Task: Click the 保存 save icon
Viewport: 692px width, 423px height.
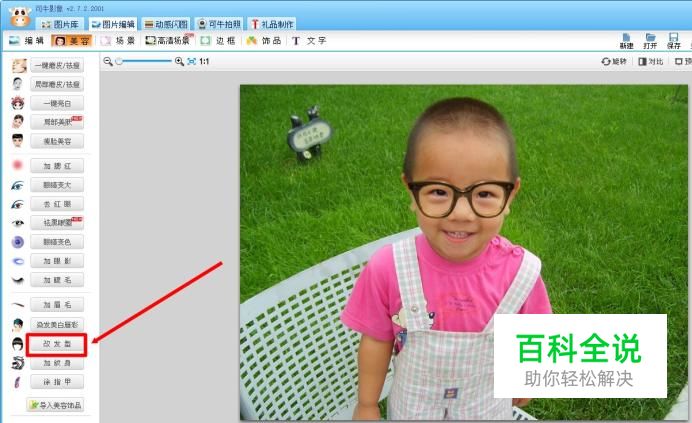Action: pos(673,41)
